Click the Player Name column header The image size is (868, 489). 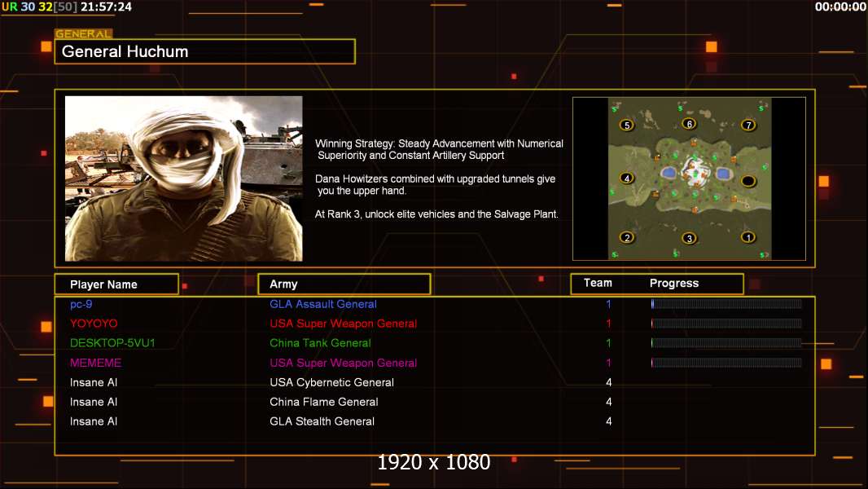pyautogui.click(x=116, y=284)
